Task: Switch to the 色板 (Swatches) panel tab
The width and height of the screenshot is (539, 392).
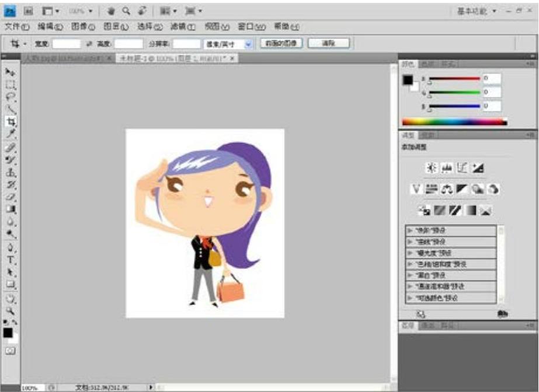Action: point(428,64)
